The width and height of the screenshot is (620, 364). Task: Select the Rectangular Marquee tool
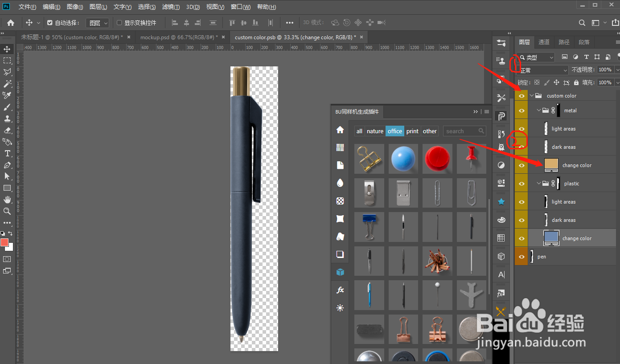click(x=7, y=61)
